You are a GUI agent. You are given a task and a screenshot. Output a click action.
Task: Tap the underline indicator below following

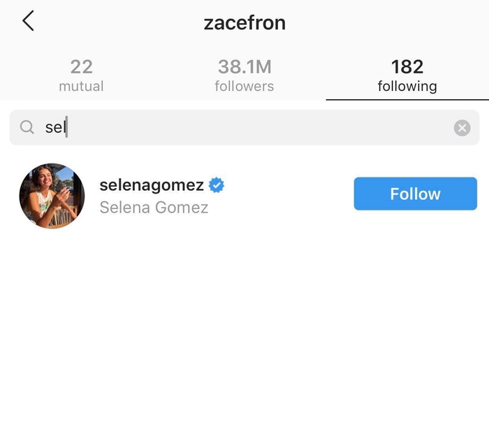[407, 99]
